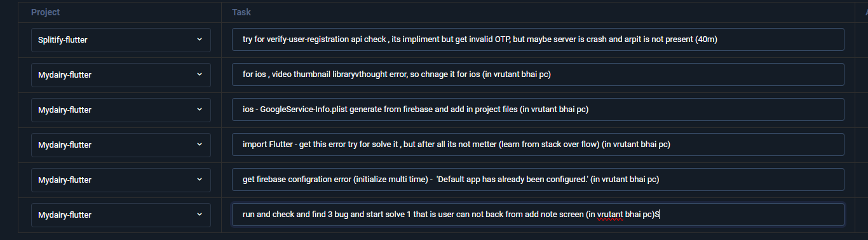Click the Project column header
The height and width of the screenshot is (240, 868).
pos(46,12)
